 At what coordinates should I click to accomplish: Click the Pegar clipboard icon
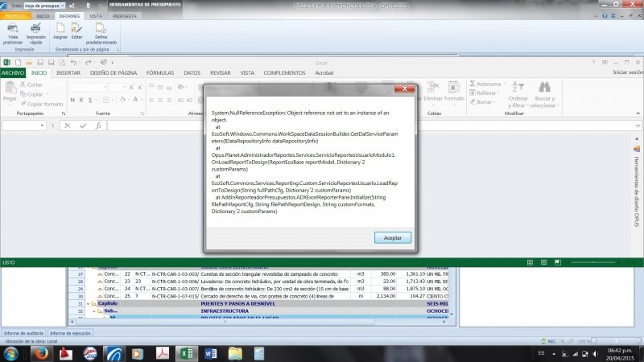[10, 88]
